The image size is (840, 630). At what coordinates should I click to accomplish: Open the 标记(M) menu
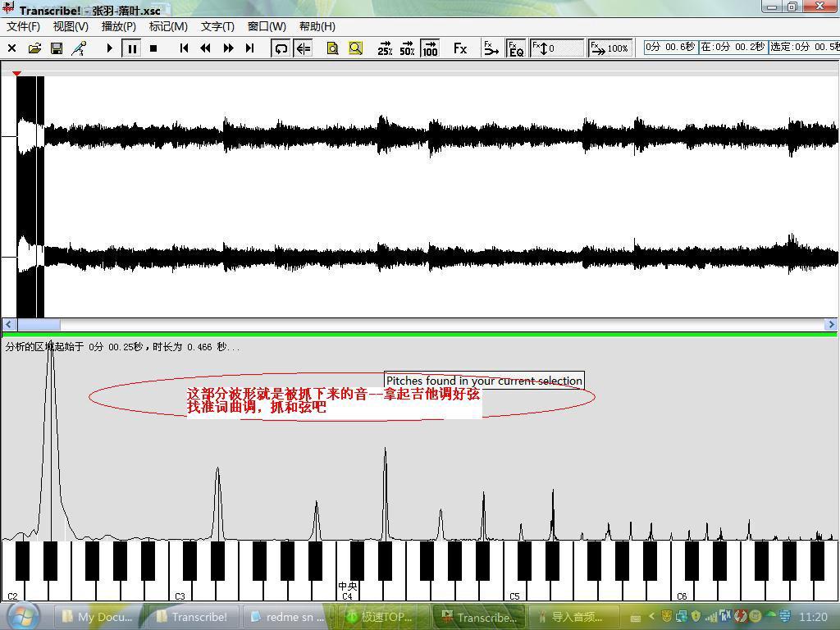point(168,26)
